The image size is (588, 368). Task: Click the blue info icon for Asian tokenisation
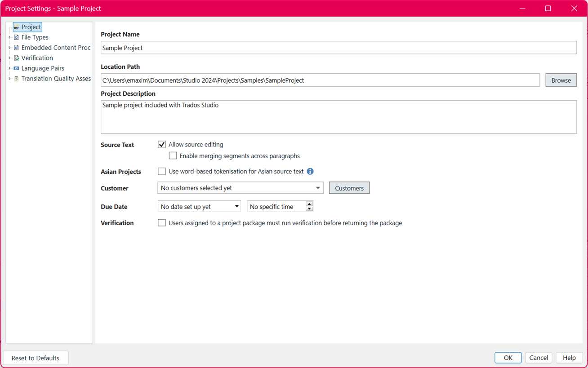[310, 172]
